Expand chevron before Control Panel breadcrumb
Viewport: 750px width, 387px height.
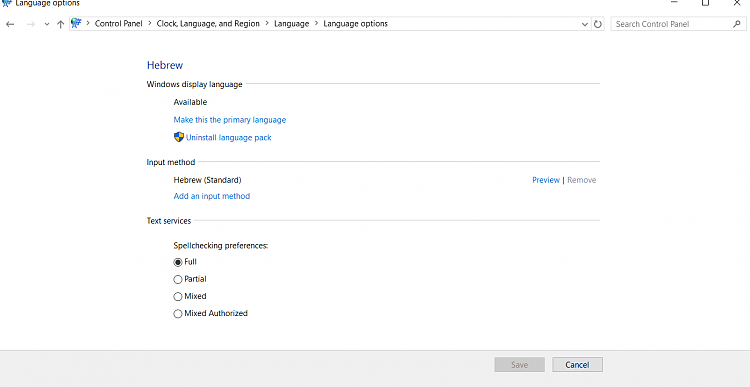click(x=88, y=23)
